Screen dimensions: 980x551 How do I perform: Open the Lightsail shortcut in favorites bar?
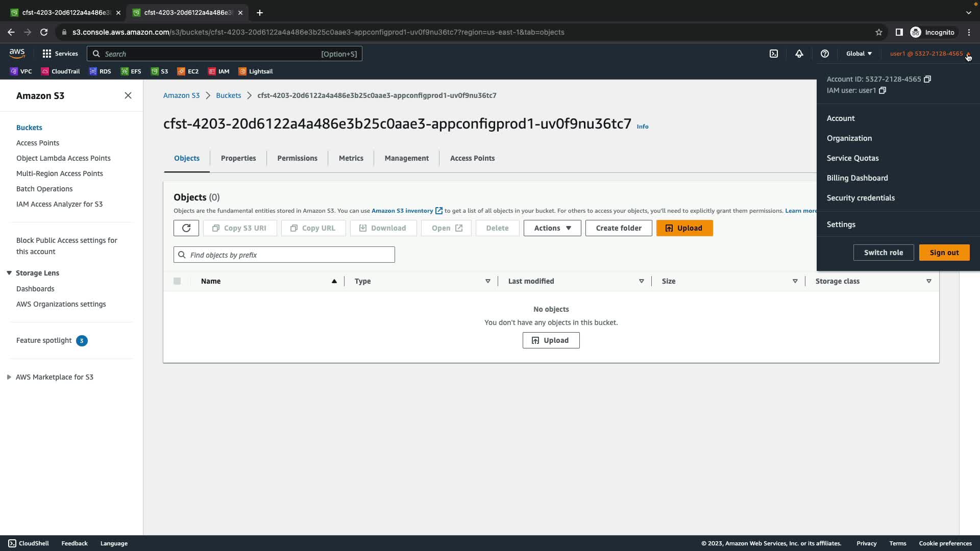point(256,71)
